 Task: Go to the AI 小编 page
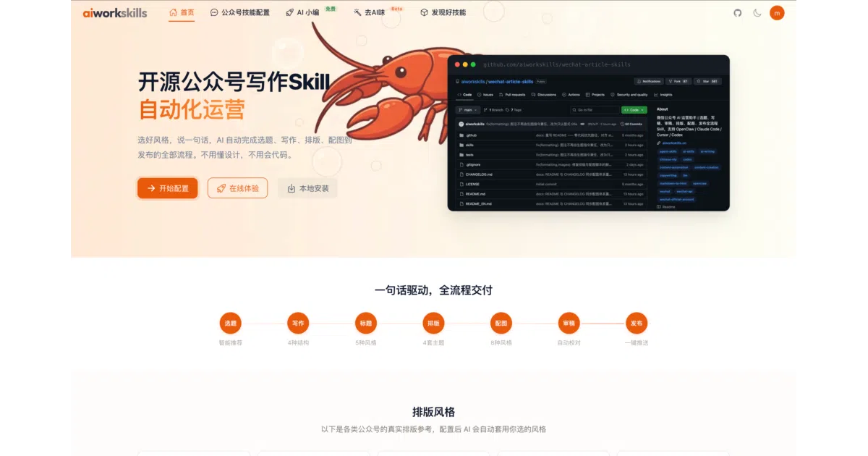[x=302, y=12]
